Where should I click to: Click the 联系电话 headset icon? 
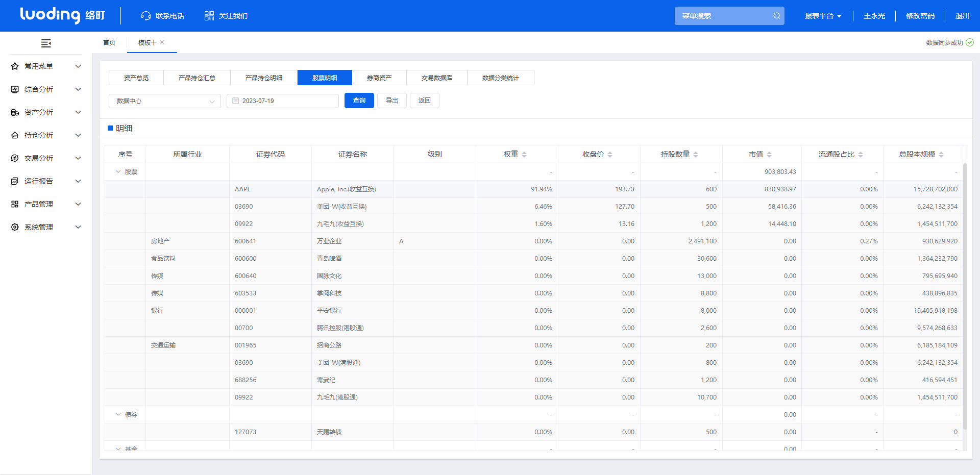coord(146,16)
